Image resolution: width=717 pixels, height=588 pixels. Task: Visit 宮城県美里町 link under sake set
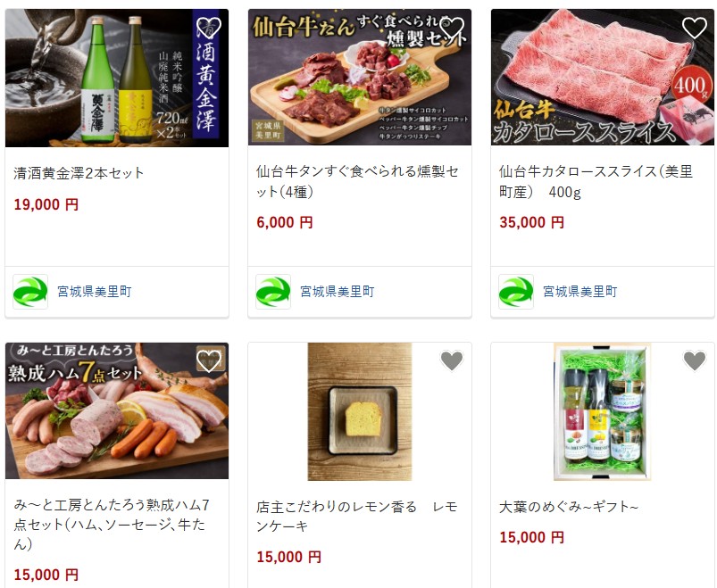pos(94,292)
